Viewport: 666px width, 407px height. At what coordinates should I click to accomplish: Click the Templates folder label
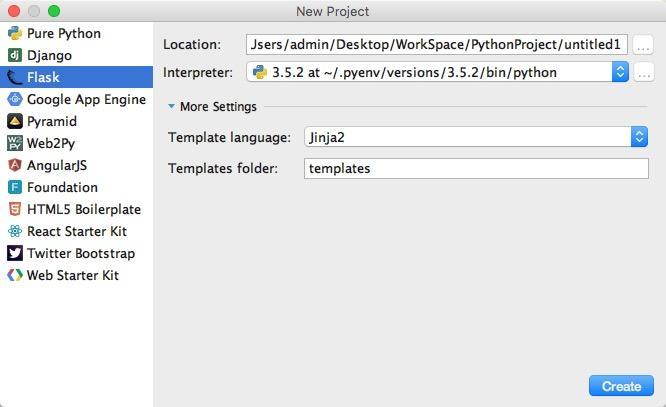(x=223, y=169)
